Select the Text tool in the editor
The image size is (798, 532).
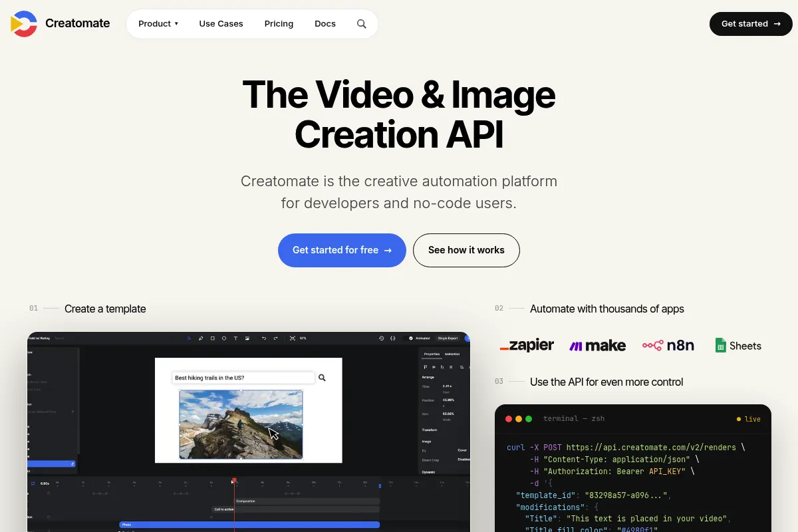235,338
